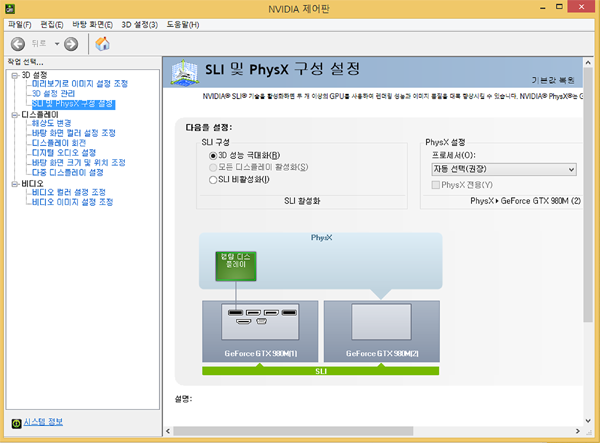This screenshot has height=443, width=600.
Task: Open the 시스템 정보 link
Action: tap(43, 422)
